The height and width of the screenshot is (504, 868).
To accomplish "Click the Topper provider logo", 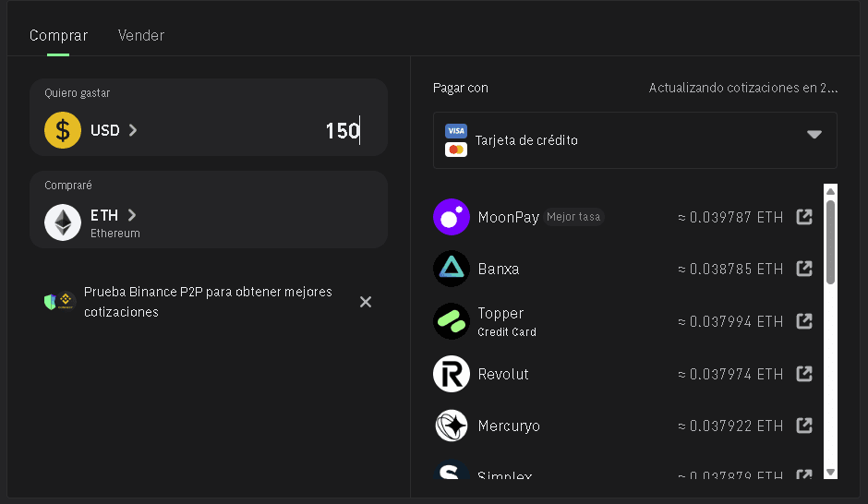I will (x=452, y=321).
